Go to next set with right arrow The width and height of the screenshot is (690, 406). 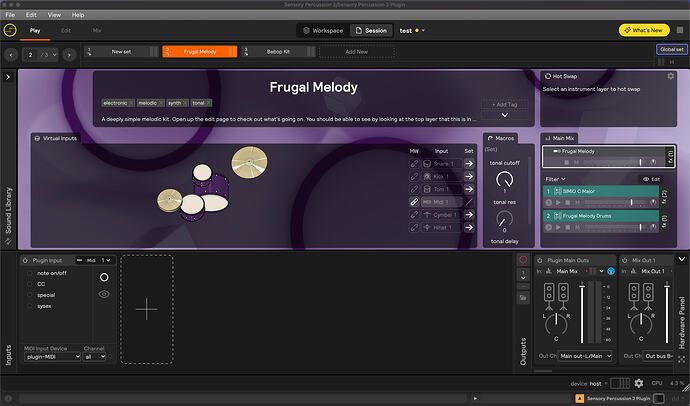coord(69,55)
